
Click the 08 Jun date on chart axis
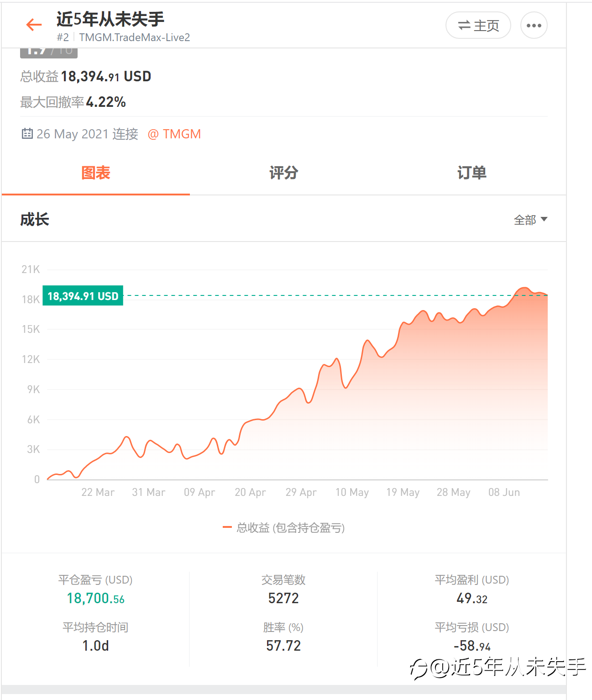click(504, 492)
